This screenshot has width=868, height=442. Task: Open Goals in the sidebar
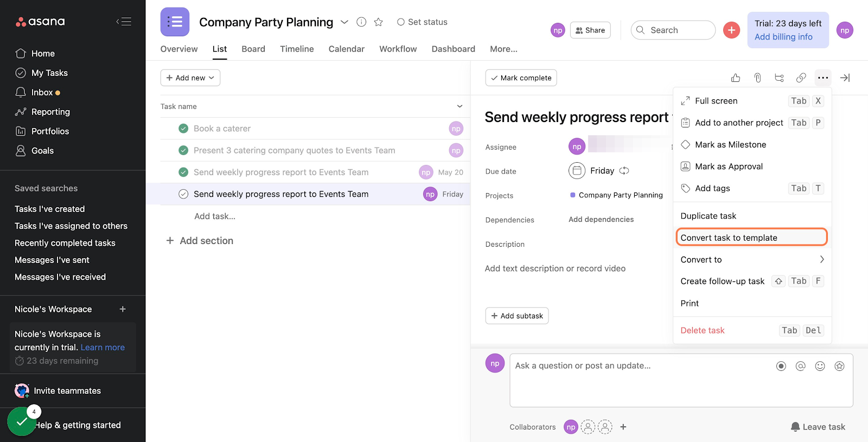pyautogui.click(x=35, y=151)
